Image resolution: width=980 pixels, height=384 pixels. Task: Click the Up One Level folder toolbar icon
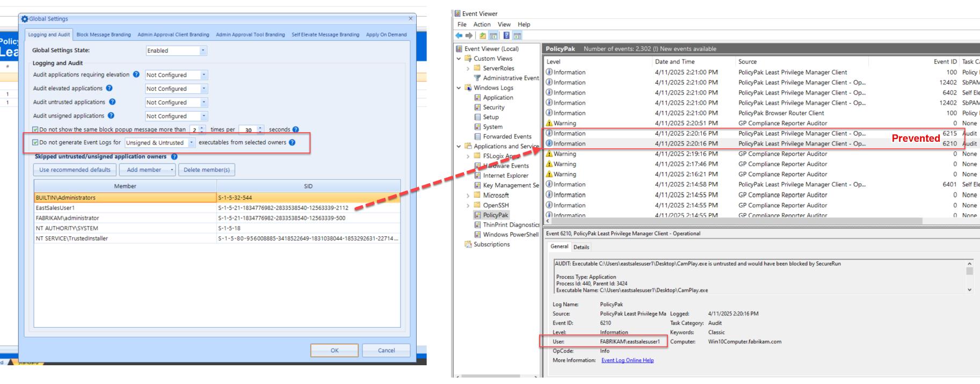click(x=483, y=35)
